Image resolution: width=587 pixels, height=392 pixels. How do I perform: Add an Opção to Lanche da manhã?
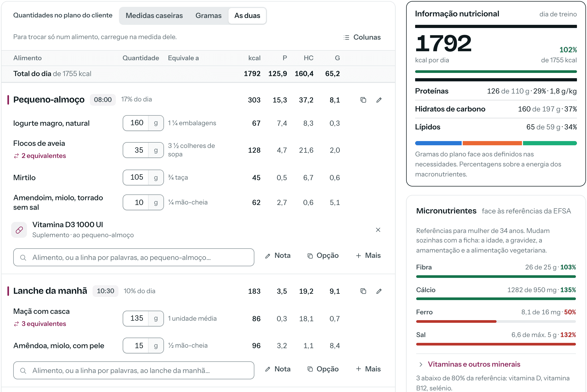click(x=323, y=369)
